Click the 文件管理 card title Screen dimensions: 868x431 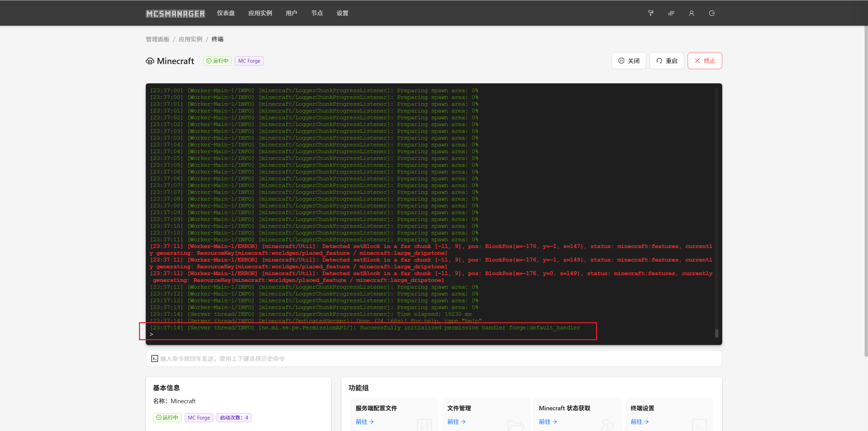[459, 408]
